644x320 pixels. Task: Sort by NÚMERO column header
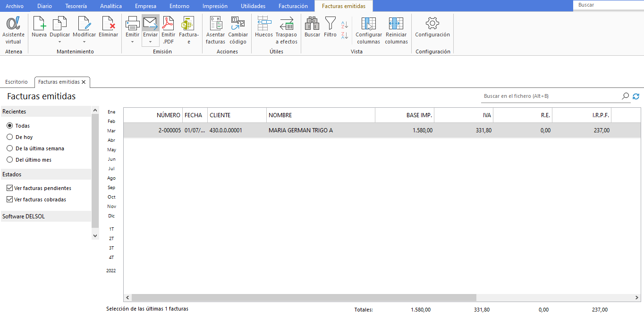point(153,115)
